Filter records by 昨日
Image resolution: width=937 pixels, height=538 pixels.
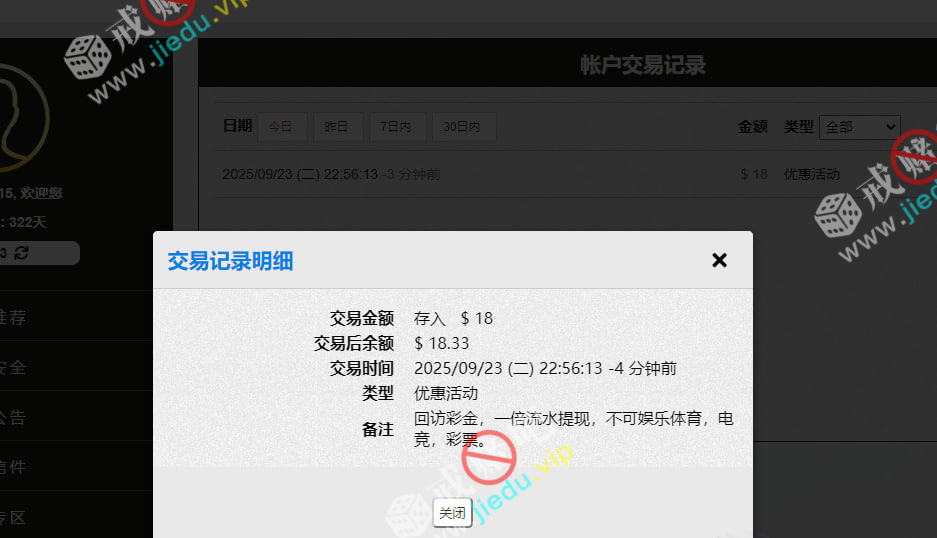coord(338,127)
